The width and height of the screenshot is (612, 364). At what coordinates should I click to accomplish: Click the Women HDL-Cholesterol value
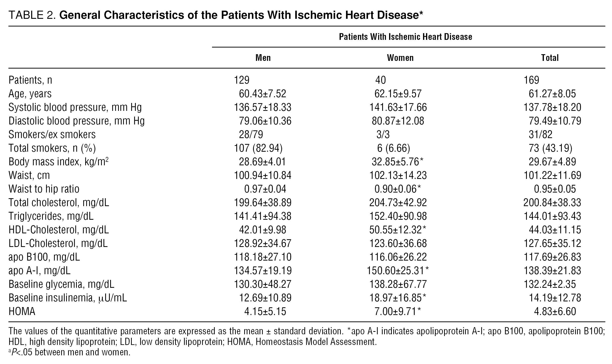(x=398, y=230)
